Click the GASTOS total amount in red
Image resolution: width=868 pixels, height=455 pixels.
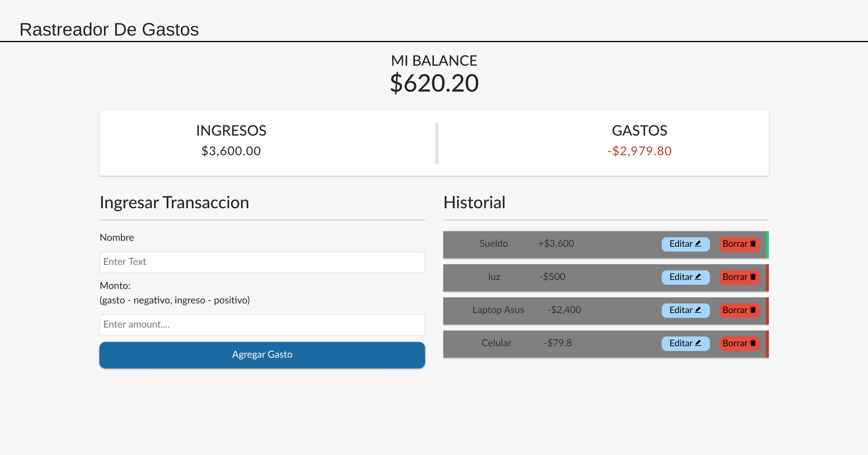[x=639, y=151]
